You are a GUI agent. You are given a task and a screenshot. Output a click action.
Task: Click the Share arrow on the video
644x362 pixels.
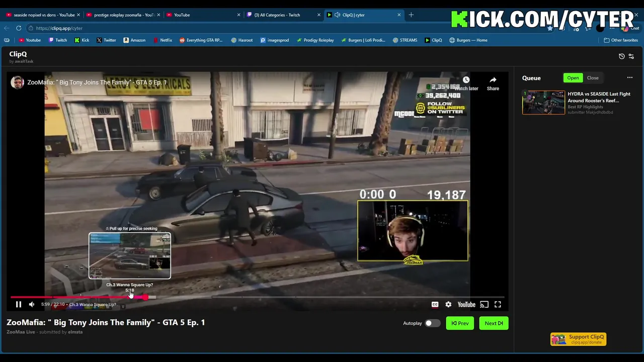pyautogui.click(x=493, y=80)
